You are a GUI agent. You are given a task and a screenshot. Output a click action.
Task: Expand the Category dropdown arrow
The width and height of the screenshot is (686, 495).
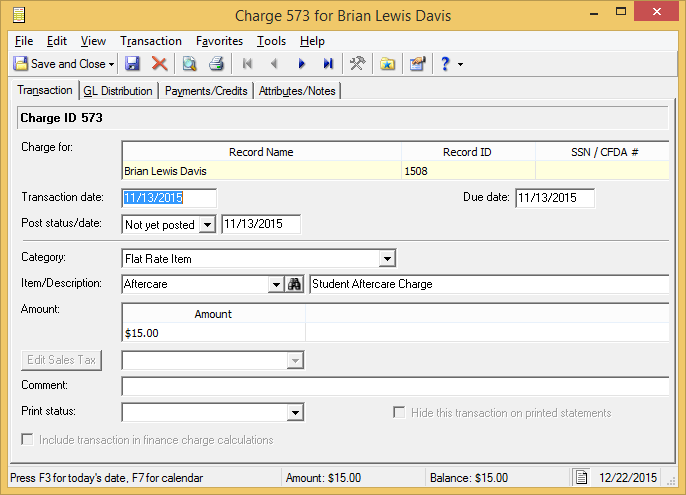(x=387, y=259)
